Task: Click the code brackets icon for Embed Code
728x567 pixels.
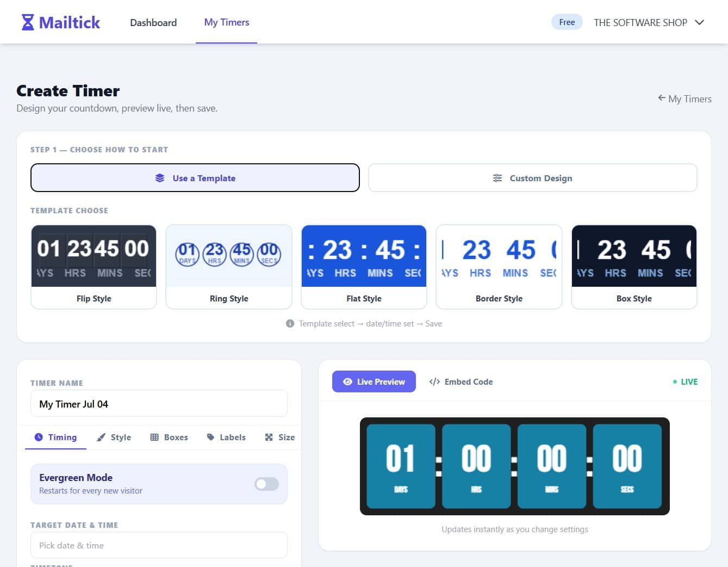Action: 434,381
